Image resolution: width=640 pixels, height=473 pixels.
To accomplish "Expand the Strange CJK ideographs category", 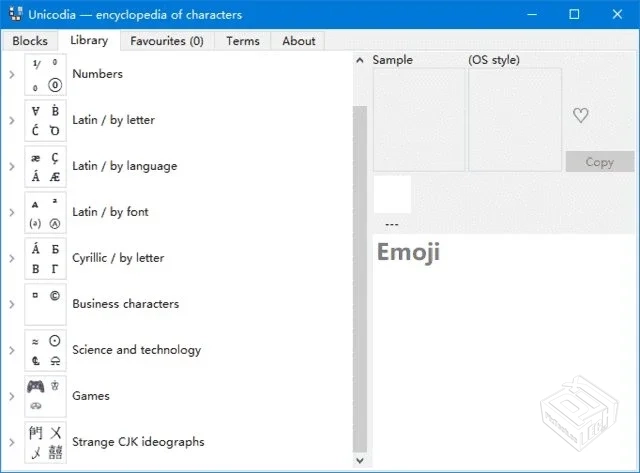I will tap(12, 443).
